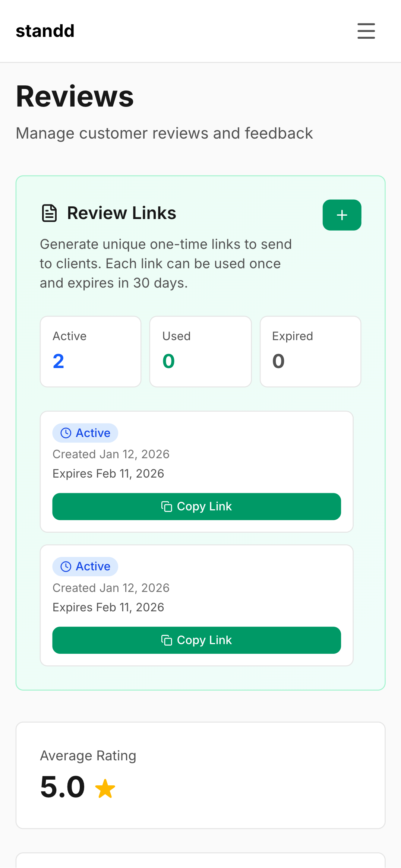Click the copy icon inside the second Copy Link button
This screenshot has height=868, width=401.
coord(167,640)
